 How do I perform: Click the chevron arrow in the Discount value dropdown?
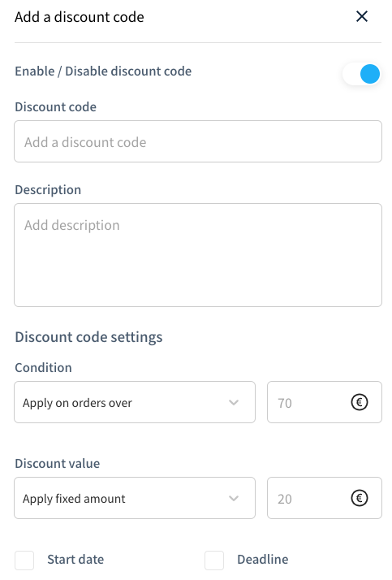click(234, 498)
